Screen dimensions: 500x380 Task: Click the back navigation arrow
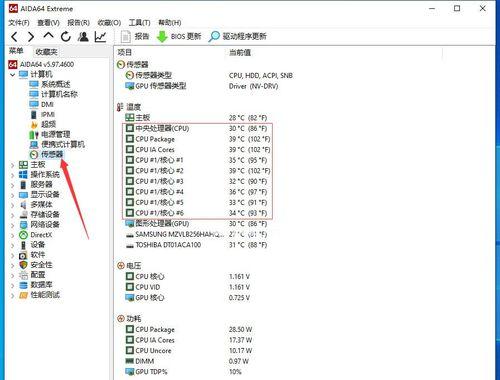(x=14, y=36)
